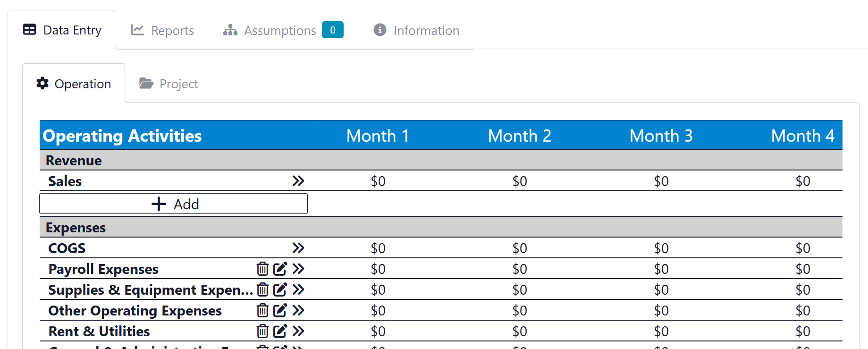The image size is (868, 349).
Task: Edit the Rent & Utilities row
Action: point(280,331)
